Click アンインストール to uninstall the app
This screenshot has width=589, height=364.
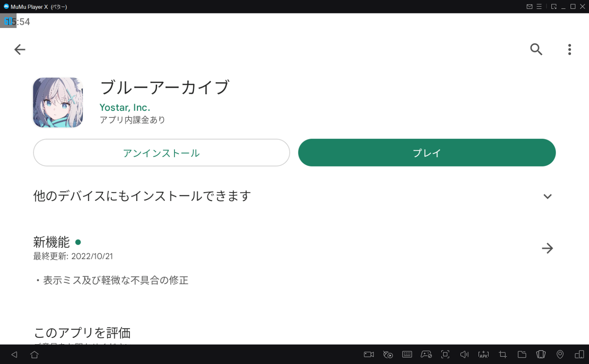click(161, 153)
